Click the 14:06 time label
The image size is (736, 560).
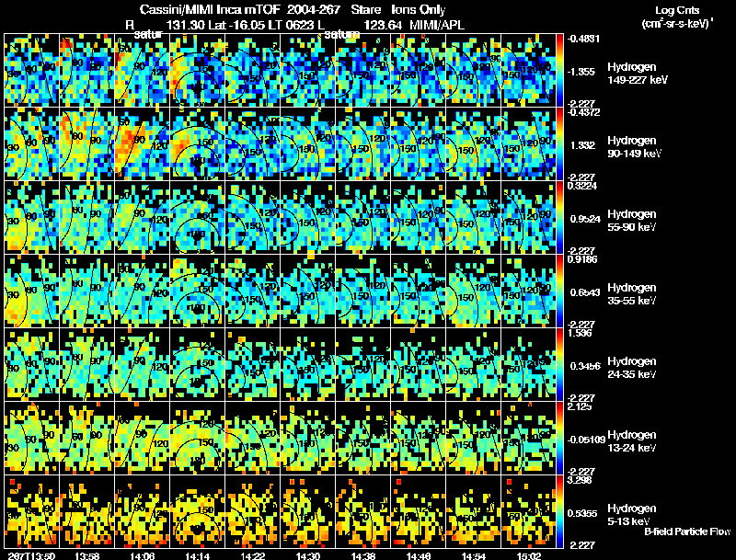(x=142, y=556)
